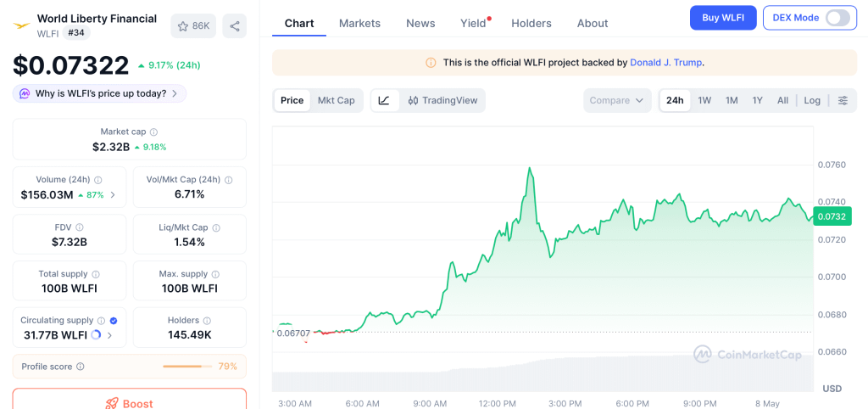Switch chart to Mkt Cap view

(336, 100)
